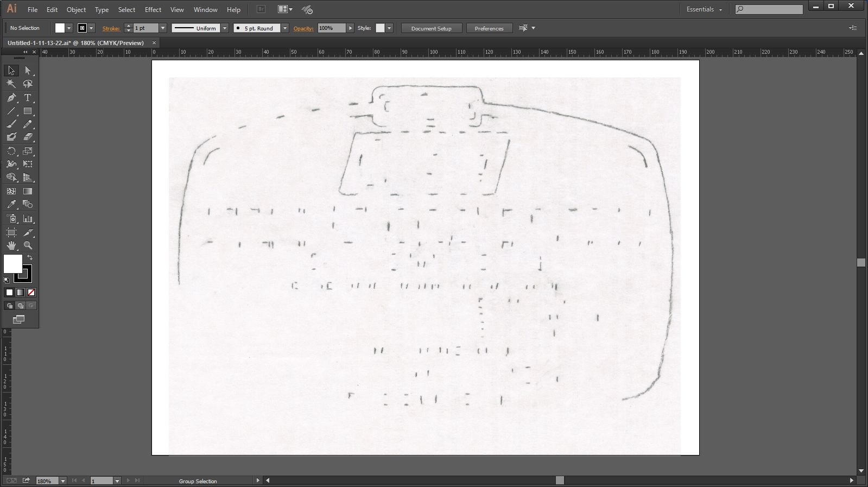Open the stroke color dropdown in control bar
The image size is (868, 487).
point(91,28)
